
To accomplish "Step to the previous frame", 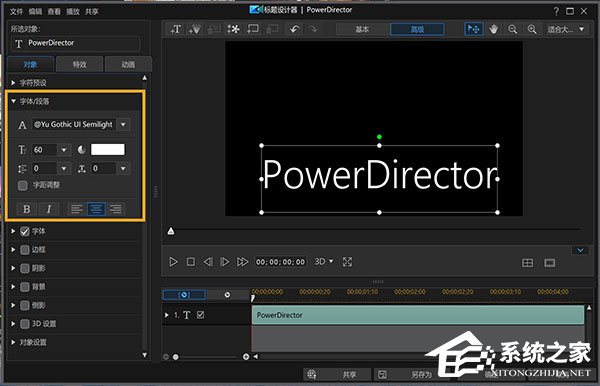I will 208,262.
